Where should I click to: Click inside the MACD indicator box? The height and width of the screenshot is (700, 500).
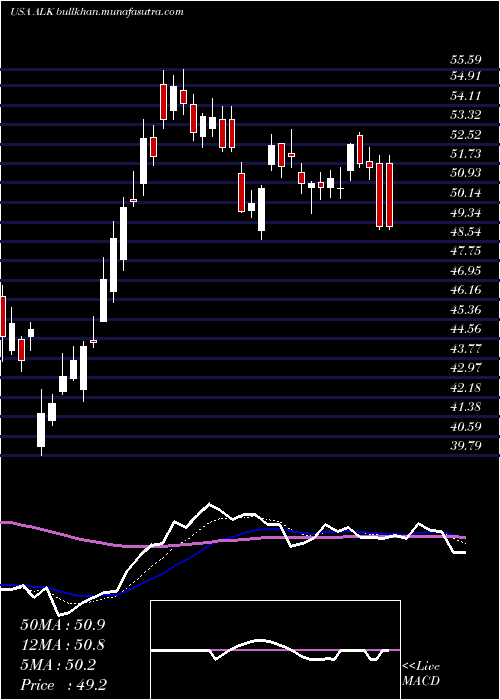pyautogui.click(x=275, y=650)
